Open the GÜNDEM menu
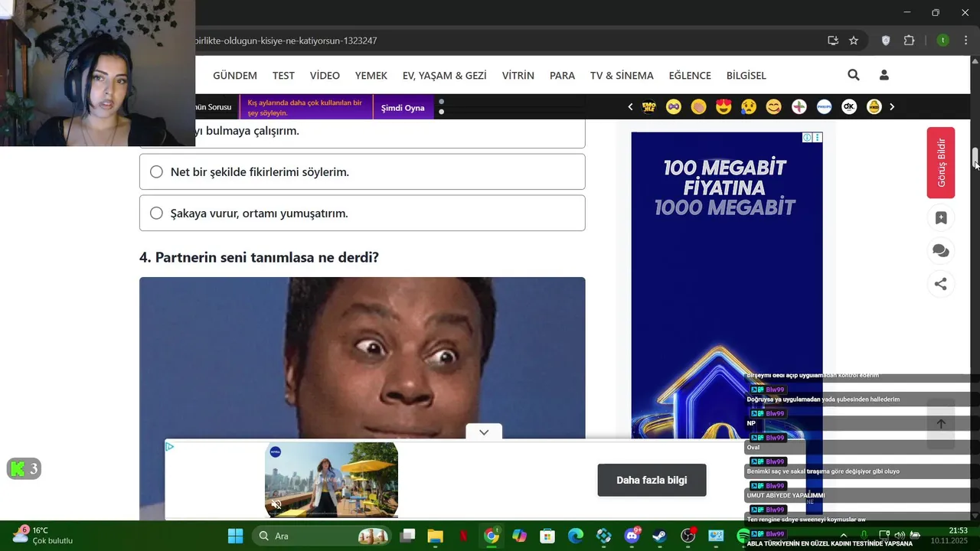The width and height of the screenshot is (980, 551). [x=235, y=75]
